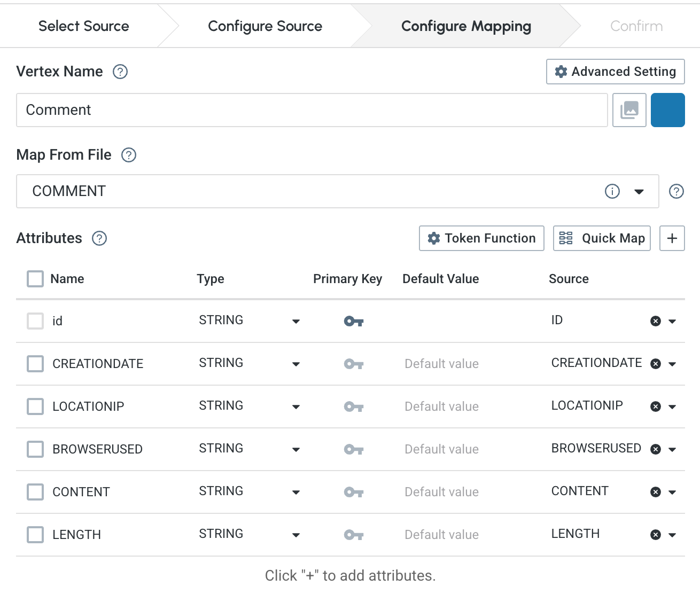The height and width of the screenshot is (594, 700).
Task: Select all attributes with the header checkbox
Action: coord(35,278)
